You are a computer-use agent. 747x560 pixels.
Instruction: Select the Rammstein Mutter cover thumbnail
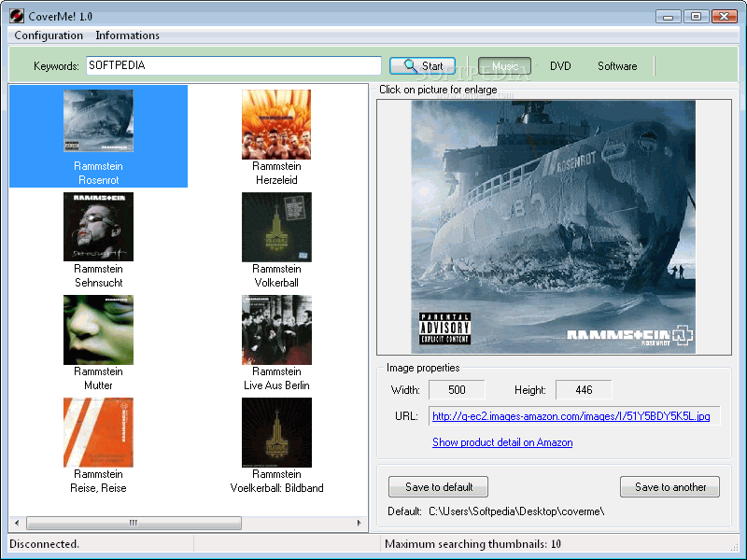[x=99, y=329]
